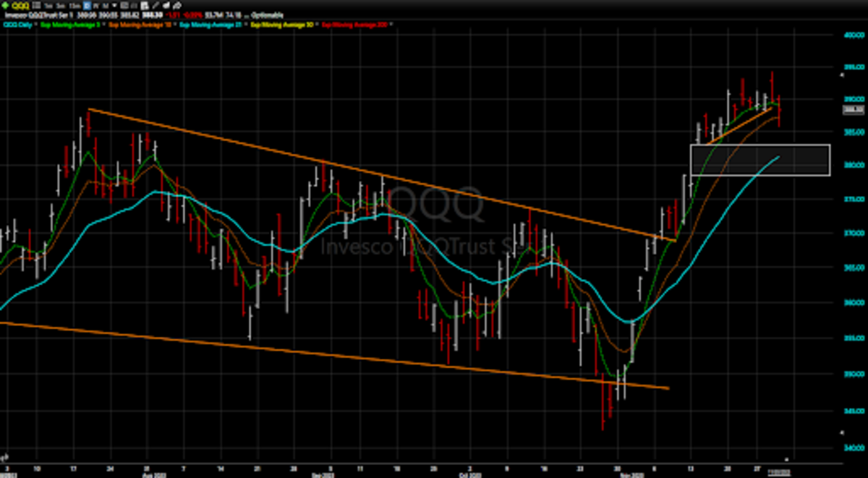
Task: Select the pencil drawing tool
Action: pyautogui.click(x=155, y=4)
